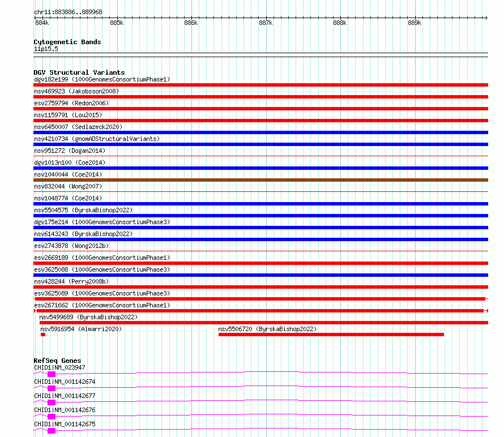Click the chr11:883886..889968 coordinates text
This screenshot has width=504, height=437.
[68, 12]
